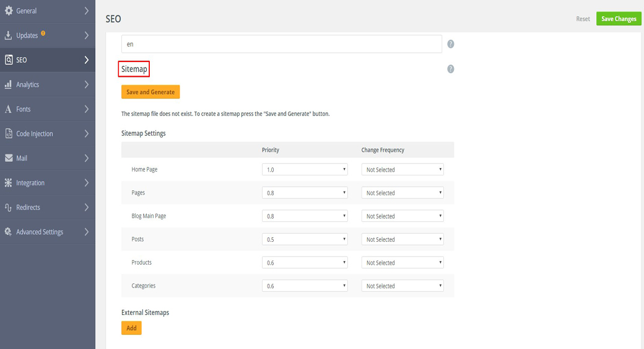
Task: Click the Integration puzzle icon
Action: coord(9,183)
